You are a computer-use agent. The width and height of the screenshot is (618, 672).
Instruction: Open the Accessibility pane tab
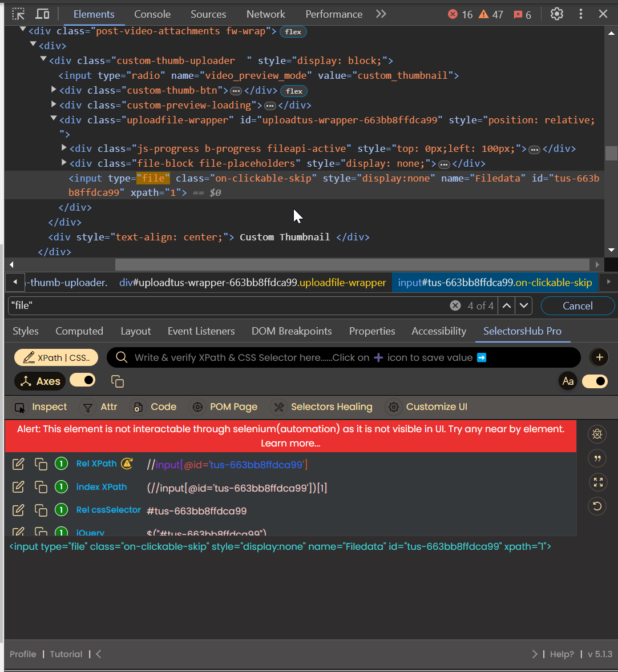pos(439,331)
